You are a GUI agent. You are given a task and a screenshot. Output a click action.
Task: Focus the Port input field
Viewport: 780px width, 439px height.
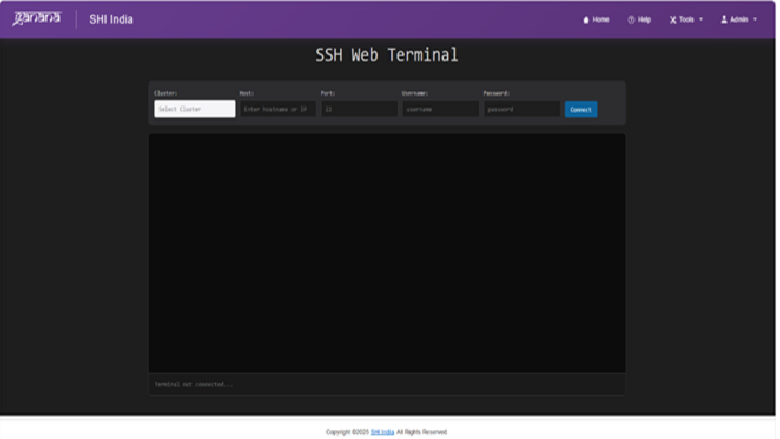coord(359,109)
